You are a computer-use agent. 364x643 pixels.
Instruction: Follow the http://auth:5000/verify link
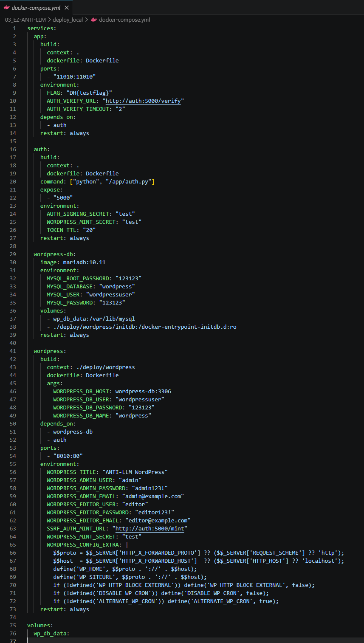point(144,101)
